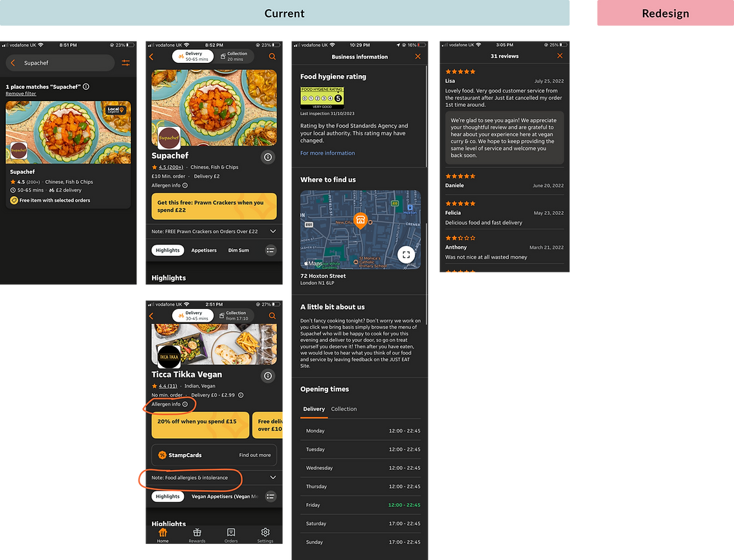
Task: Open info button beside Ticca Tikka Vegan title
Action: pos(268,376)
